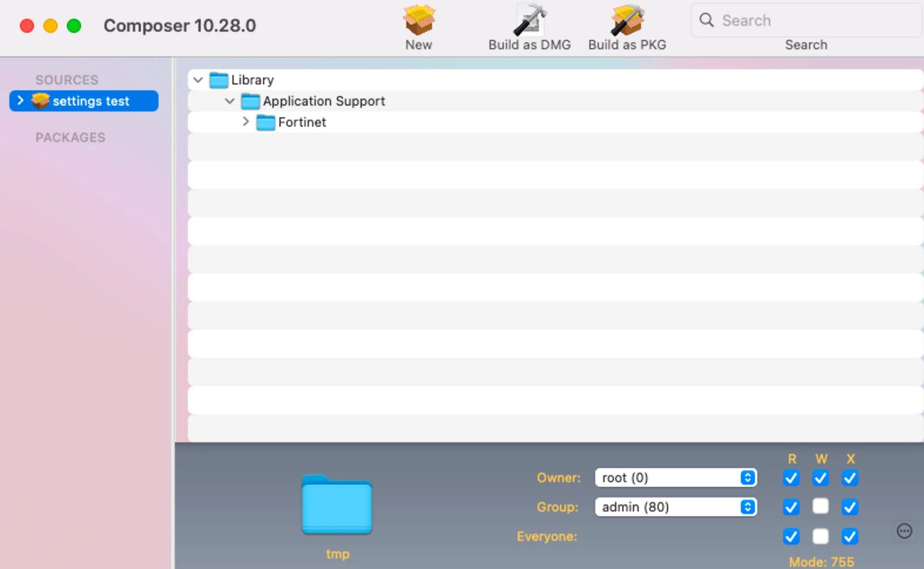Click the Everyone: label
Viewport: 924px width, 569px height.
coord(547,536)
